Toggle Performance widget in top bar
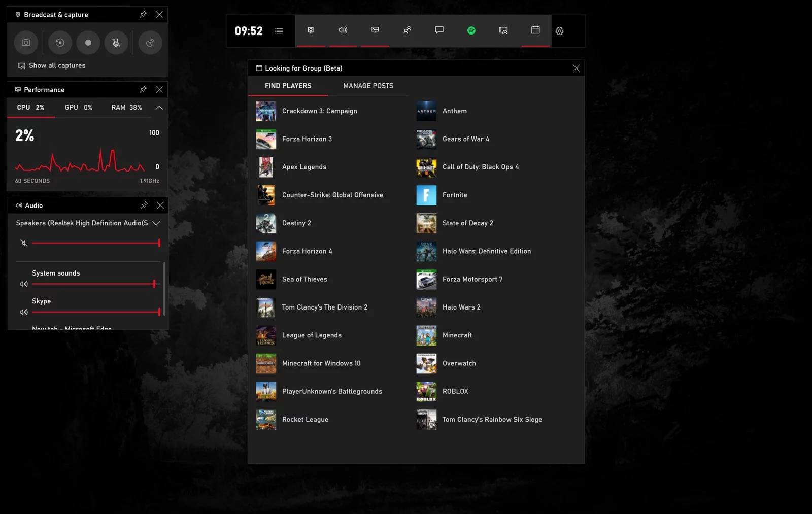Screen dimensions: 812x514 (375, 30)
